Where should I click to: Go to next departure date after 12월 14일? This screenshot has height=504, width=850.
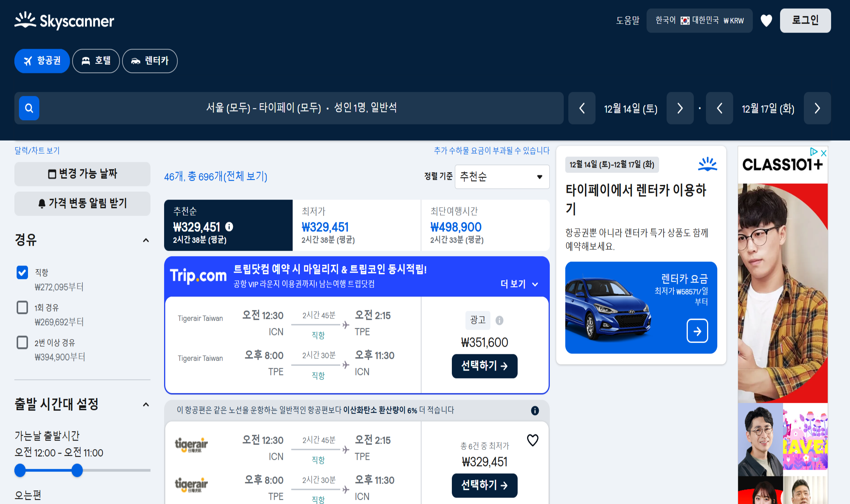click(680, 108)
